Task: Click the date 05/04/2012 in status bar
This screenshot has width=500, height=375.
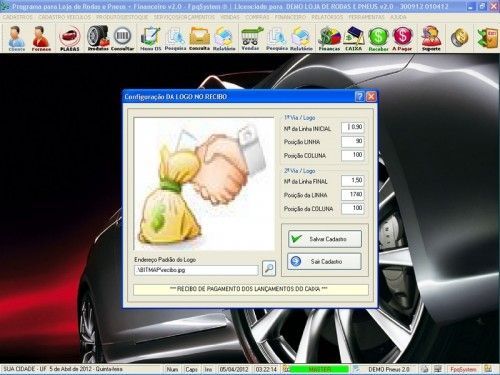Action: click(234, 369)
